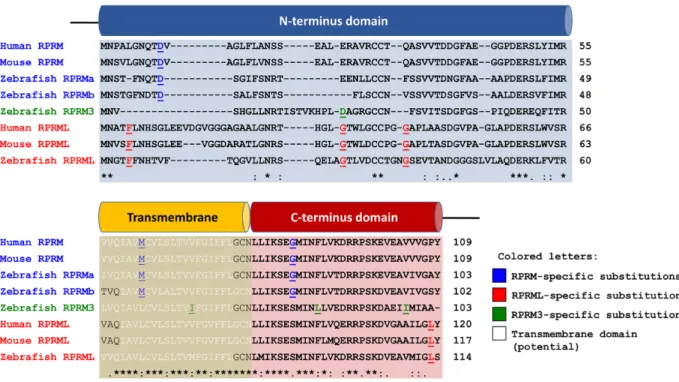679x382 pixels.
Task: Click Mouse RPRM sequence starting MNSVLGNQTDV
Action: coord(333,63)
